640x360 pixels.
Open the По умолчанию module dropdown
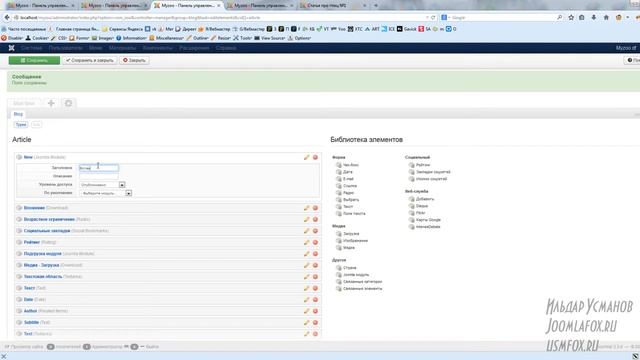[105, 193]
